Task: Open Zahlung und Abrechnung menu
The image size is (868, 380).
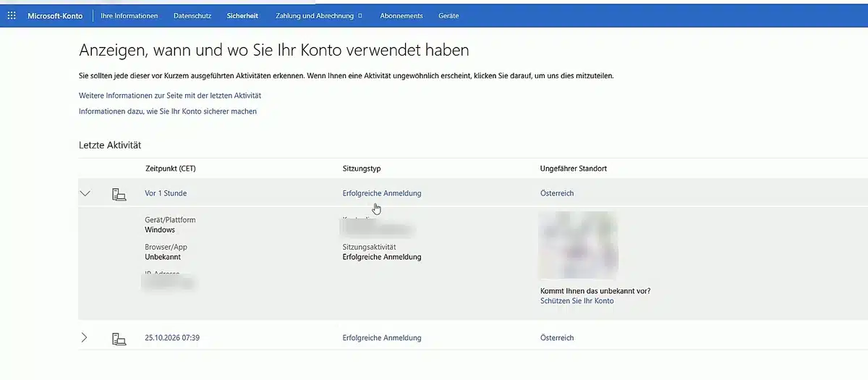Action: (319, 16)
